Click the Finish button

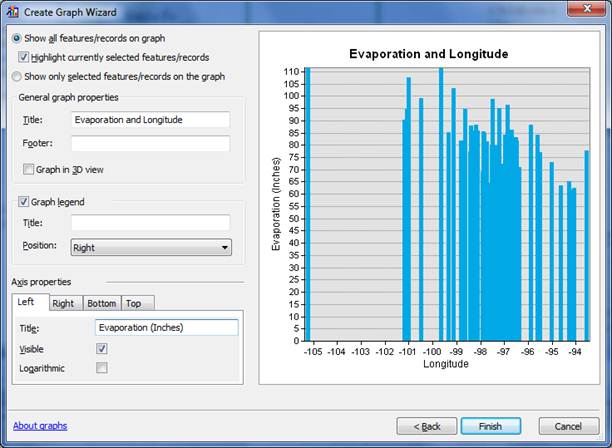click(490, 426)
